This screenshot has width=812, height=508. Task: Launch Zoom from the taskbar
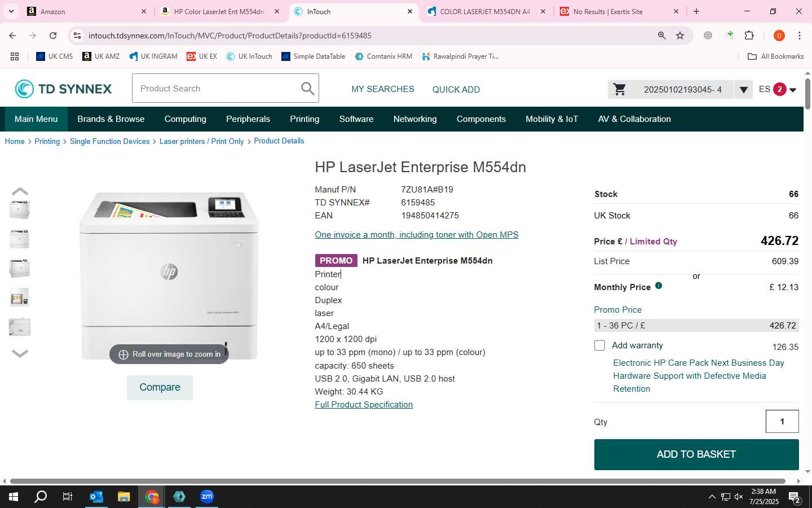(207, 497)
